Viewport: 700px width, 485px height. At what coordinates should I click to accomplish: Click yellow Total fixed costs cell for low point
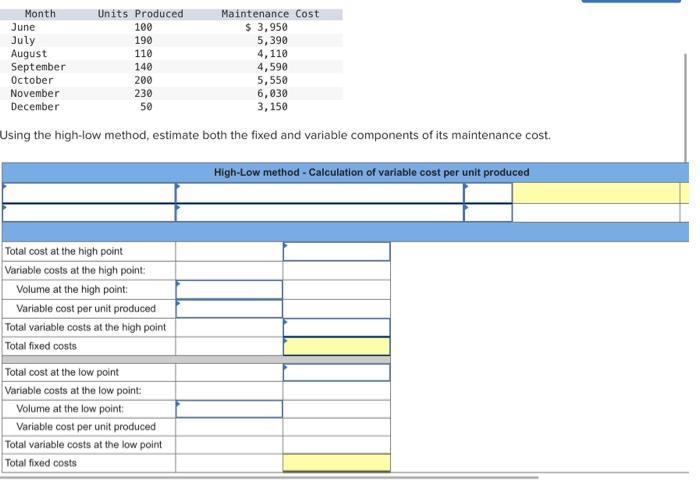point(336,463)
